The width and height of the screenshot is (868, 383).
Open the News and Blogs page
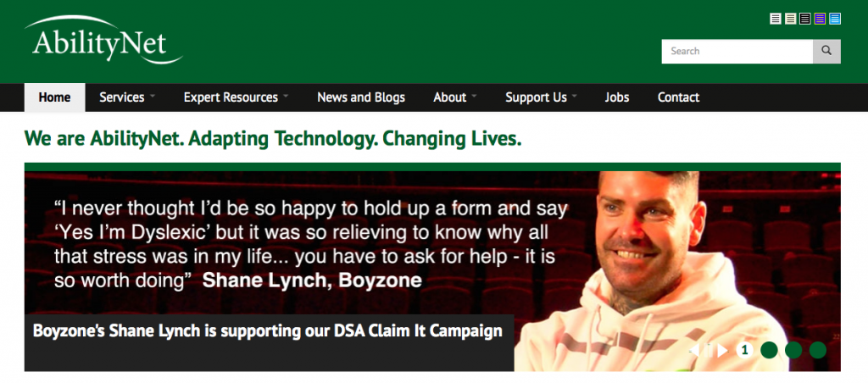[x=361, y=97]
